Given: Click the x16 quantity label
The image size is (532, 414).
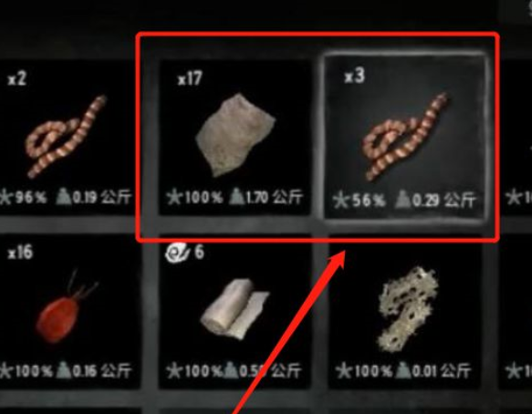Looking at the screenshot, I should coord(20,253).
